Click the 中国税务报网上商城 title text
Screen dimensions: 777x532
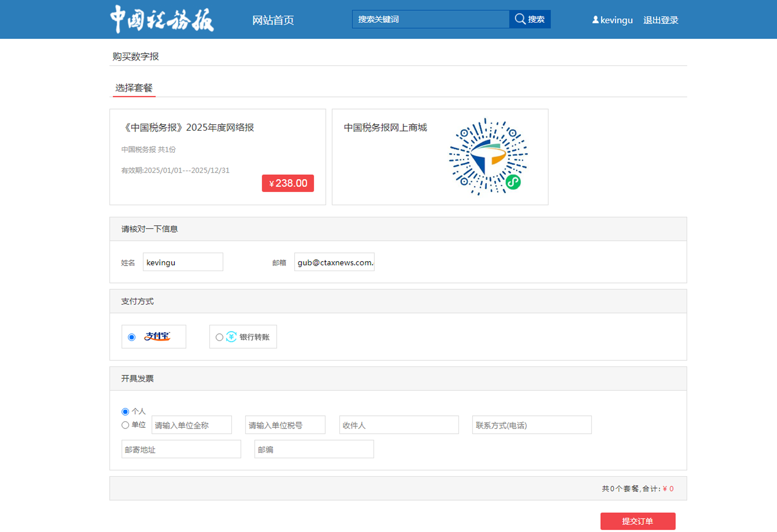[x=385, y=127]
